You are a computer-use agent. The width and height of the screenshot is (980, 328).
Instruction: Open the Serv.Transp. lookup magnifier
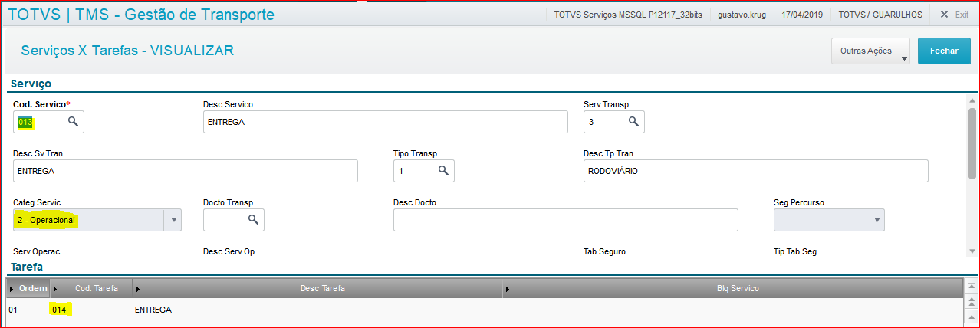click(633, 122)
